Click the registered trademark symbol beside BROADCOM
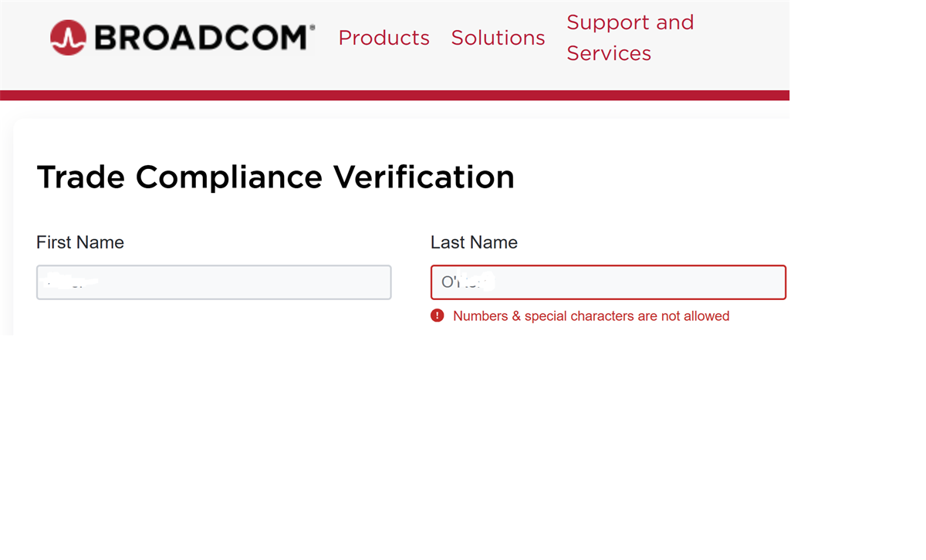Viewport: 926px width, 560px height. pos(312,28)
